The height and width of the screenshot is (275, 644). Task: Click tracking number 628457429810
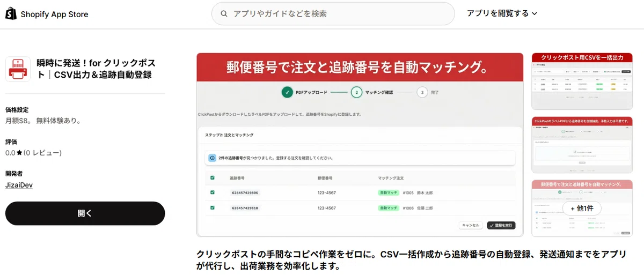point(245,207)
